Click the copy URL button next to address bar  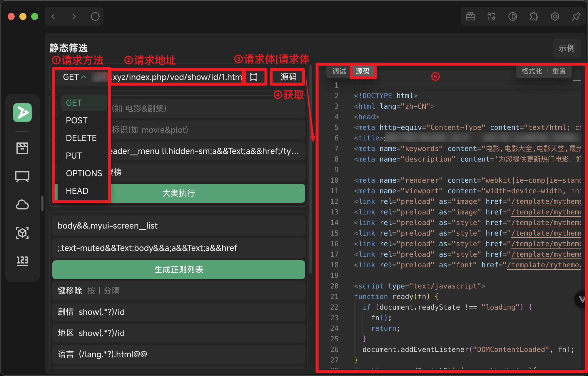(x=254, y=77)
